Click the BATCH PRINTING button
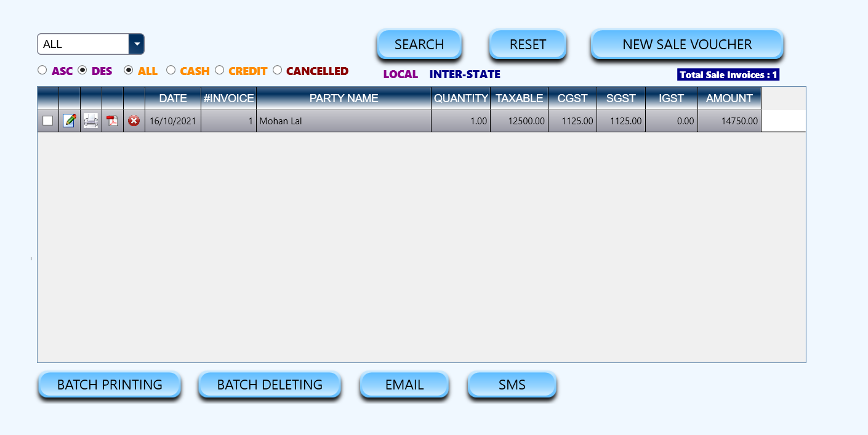 (x=110, y=385)
